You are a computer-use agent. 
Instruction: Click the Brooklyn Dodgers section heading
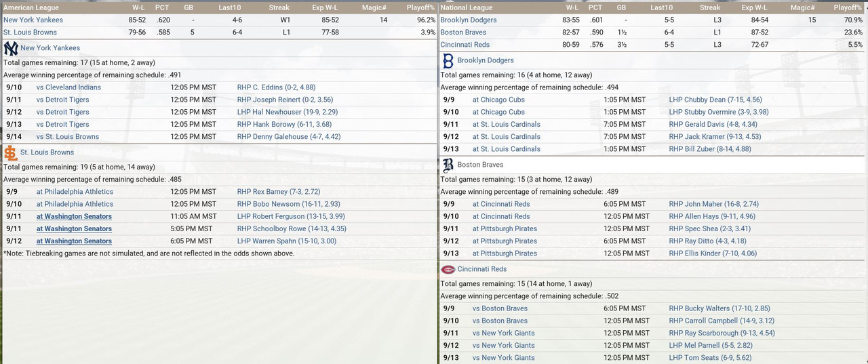point(486,60)
